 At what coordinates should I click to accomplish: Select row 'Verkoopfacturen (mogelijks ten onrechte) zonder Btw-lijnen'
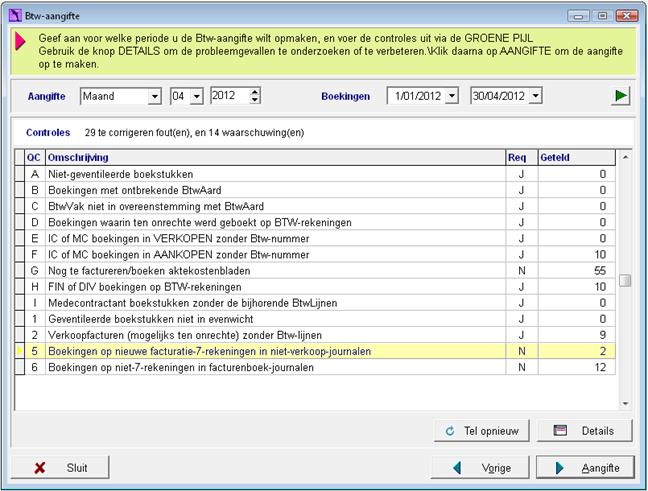click(x=315, y=335)
